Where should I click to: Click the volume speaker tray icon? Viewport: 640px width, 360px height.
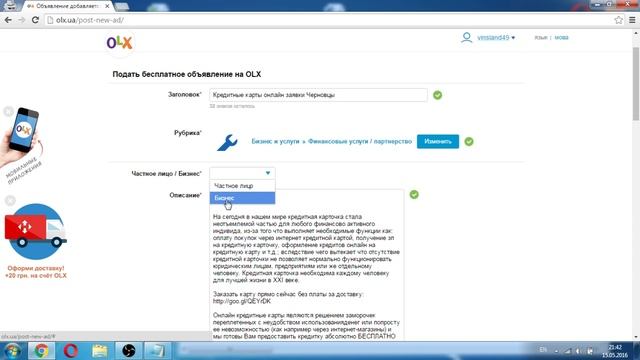(579, 351)
